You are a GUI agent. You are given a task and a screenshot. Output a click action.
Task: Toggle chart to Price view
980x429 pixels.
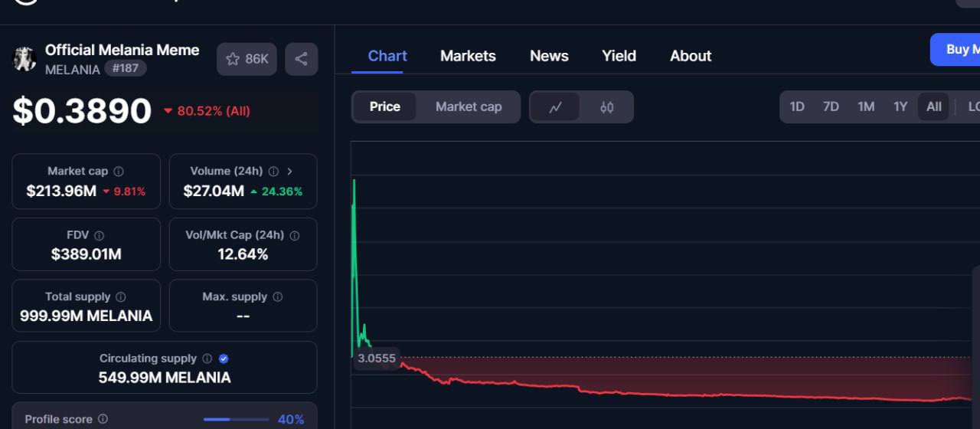(x=384, y=107)
